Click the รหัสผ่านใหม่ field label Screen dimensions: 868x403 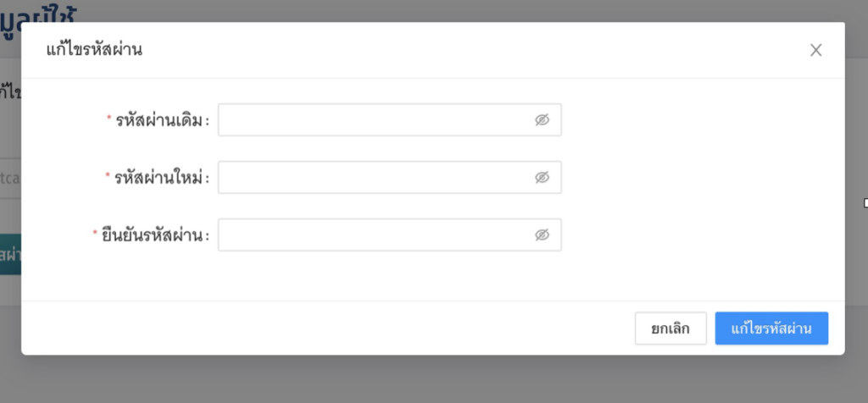coord(161,178)
